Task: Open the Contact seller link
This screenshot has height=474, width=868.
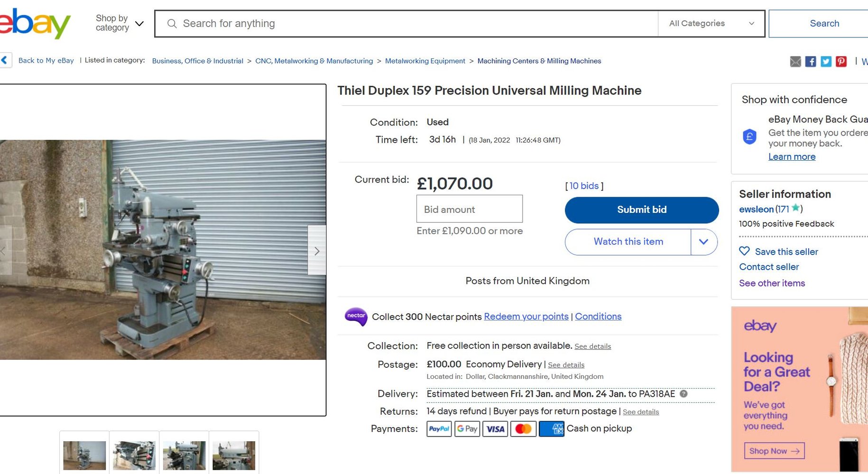Action: pos(769,267)
